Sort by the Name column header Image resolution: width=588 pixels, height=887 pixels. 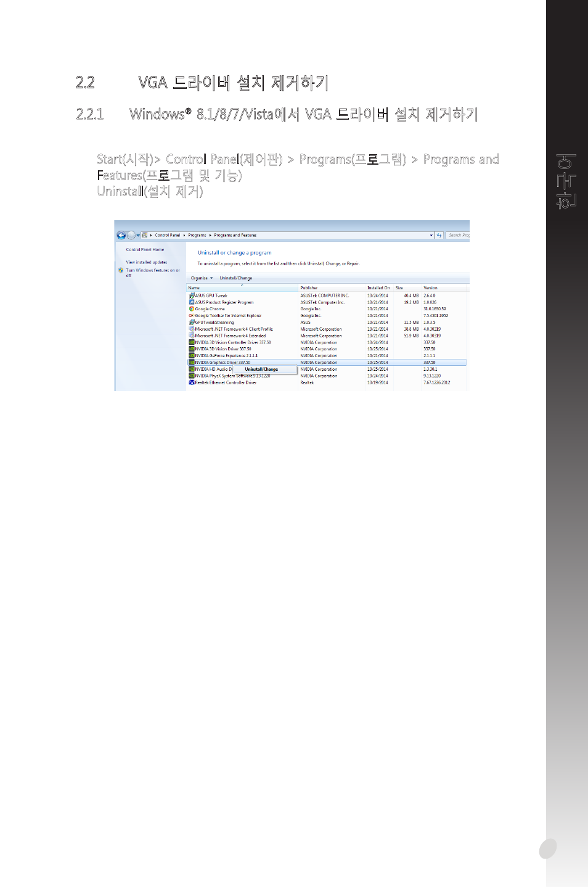pos(243,288)
